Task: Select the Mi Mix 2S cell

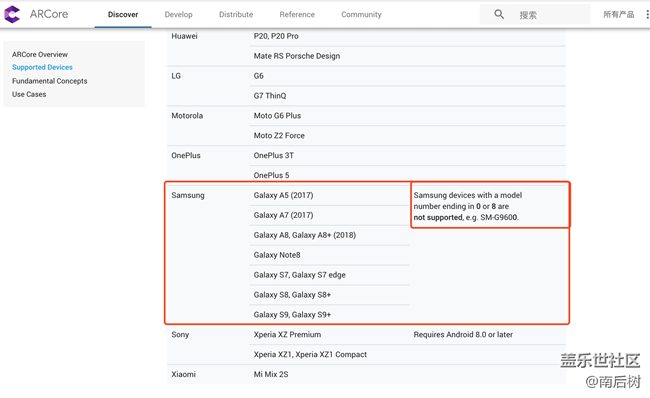Action: pos(271,374)
